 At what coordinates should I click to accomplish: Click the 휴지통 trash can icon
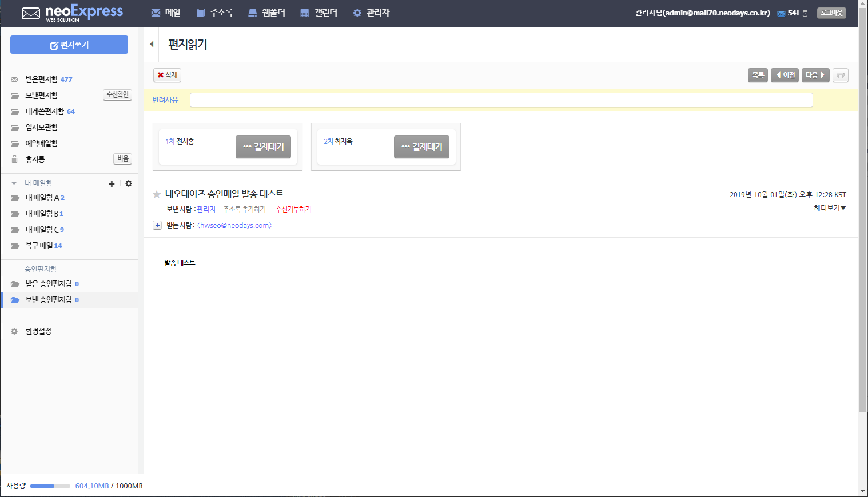[x=14, y=159]
